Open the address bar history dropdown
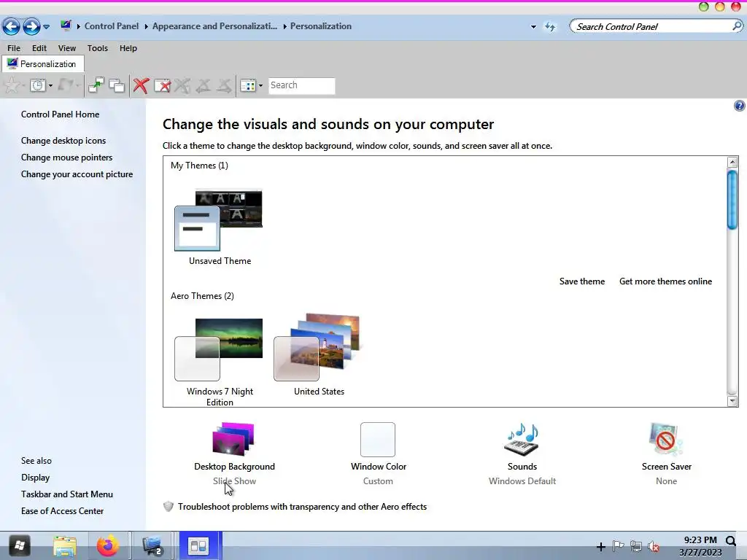Screen dimensions: 747x560 tap(533, 27)
